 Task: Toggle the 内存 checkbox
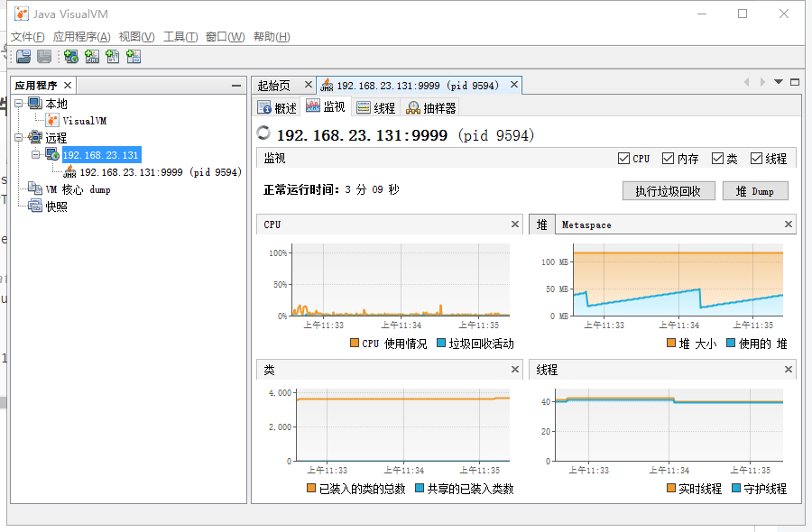(x=668, y=159)
